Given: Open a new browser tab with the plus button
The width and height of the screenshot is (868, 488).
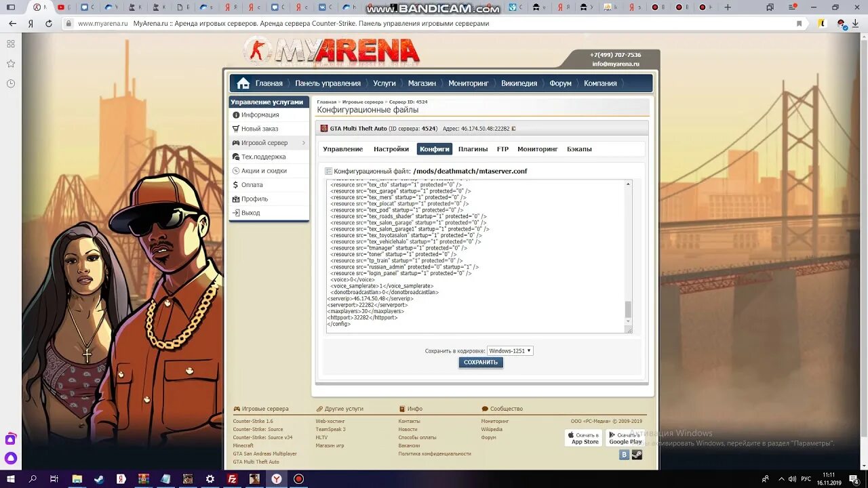Looking at the screenshot, I should 728,7.
